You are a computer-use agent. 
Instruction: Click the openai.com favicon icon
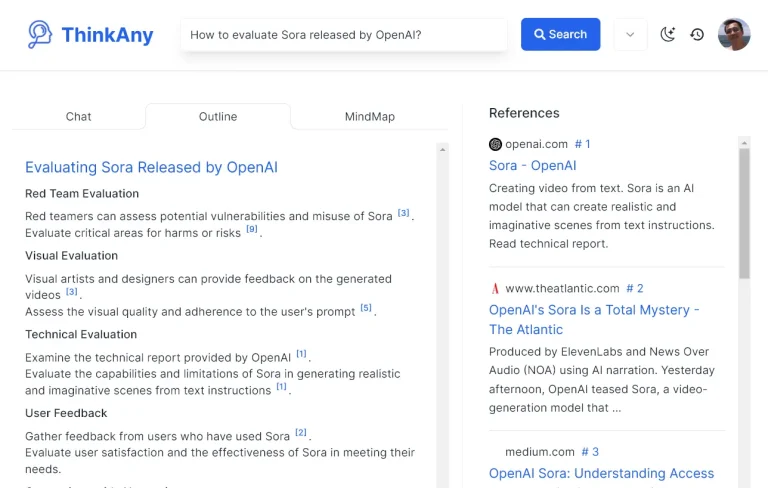(495, 144)
